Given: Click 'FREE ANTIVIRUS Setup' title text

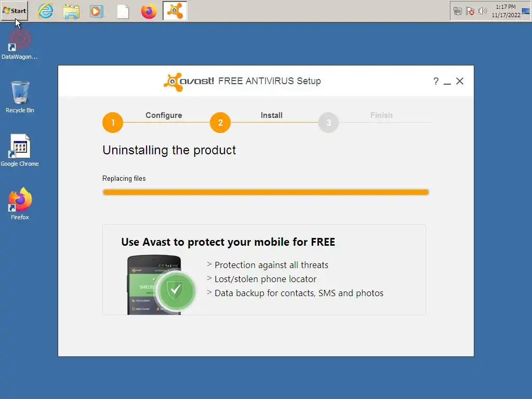Looking at the screenshot, I should coord(270,81).
